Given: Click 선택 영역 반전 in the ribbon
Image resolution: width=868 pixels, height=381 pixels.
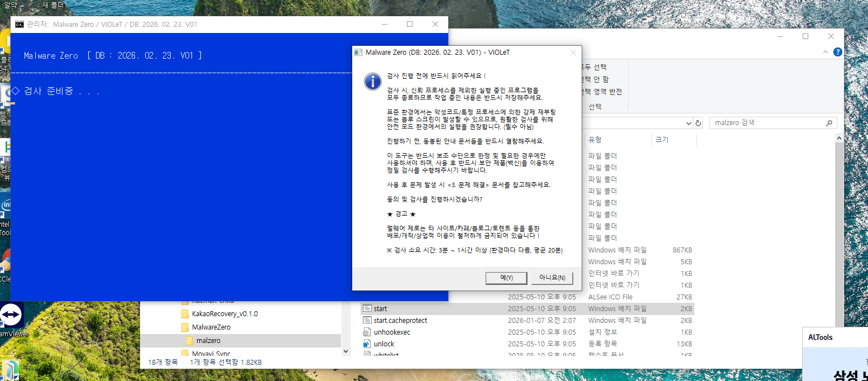Looking at the screenshot, I should click(x=601, y=92).
